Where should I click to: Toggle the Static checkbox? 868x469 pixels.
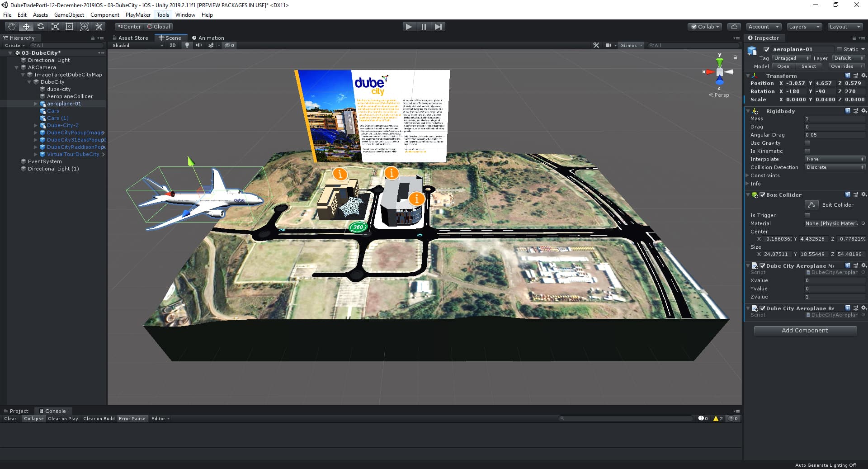pyautogui.click(x=840, y=49)
